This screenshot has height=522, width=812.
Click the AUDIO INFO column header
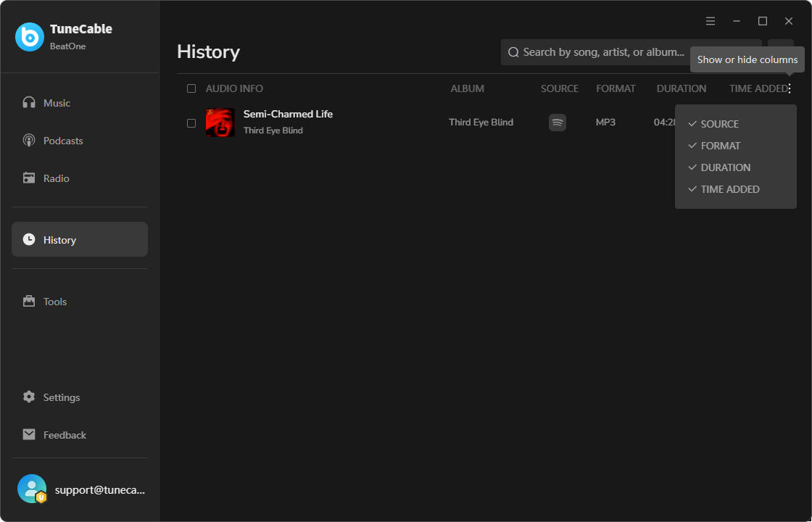234,88
